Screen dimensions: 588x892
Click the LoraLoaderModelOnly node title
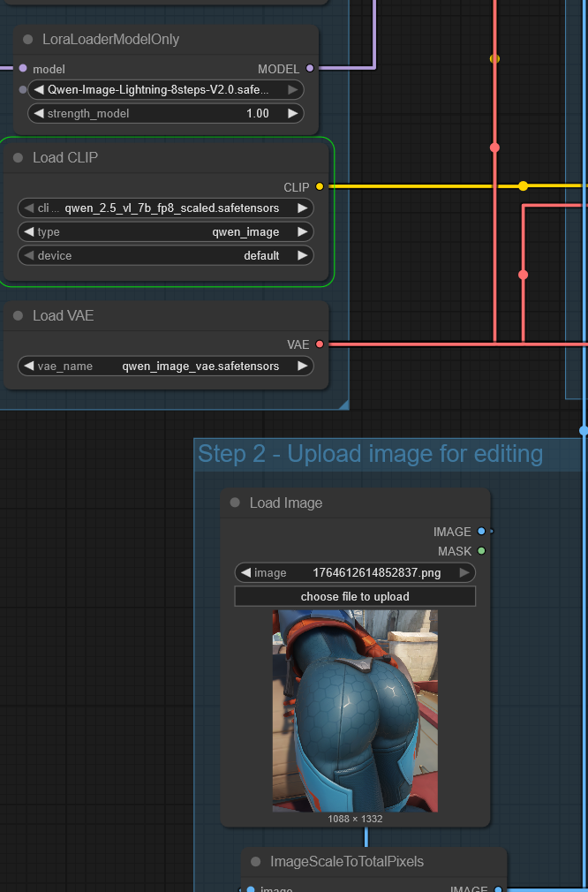(111, 39)
